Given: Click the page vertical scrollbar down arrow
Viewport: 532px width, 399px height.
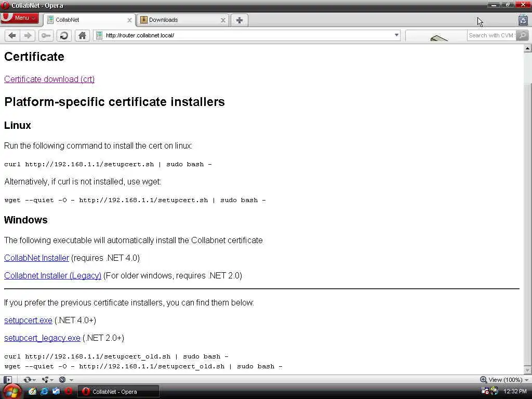Looking at the screenshot, I should tap(528, 370).
